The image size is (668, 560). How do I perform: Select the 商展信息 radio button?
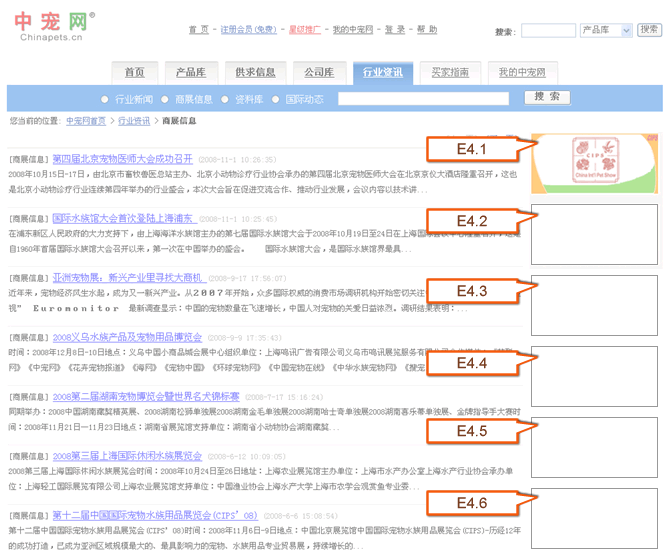pyautogui.click(x=166, y=99)
